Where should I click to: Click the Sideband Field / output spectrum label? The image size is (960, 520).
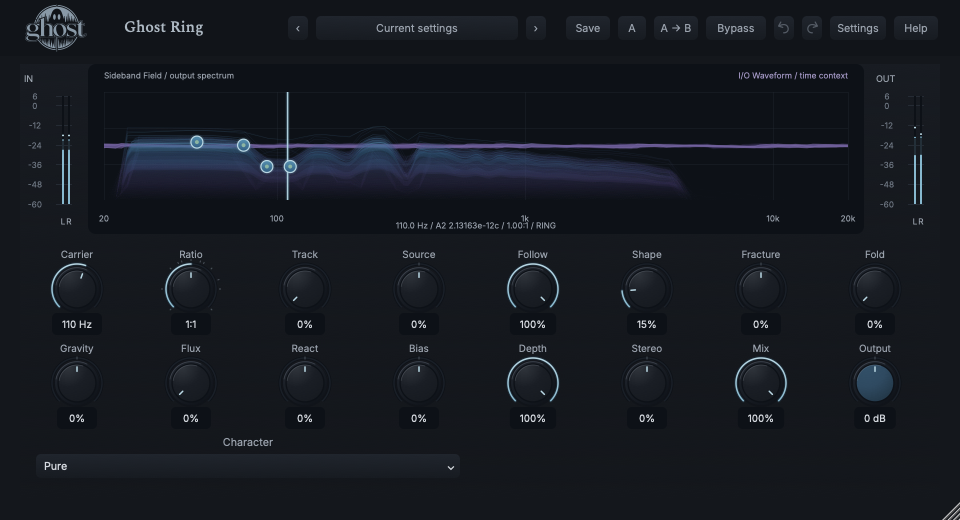pos(169,75)
